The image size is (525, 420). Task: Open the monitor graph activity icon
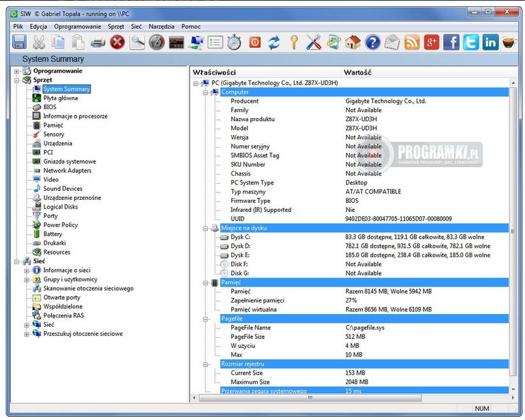(177, 43)
